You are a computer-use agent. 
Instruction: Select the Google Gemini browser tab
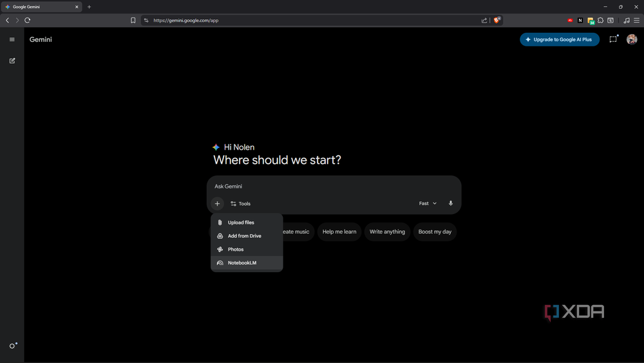pyautogui.click(x=41, y=6)
